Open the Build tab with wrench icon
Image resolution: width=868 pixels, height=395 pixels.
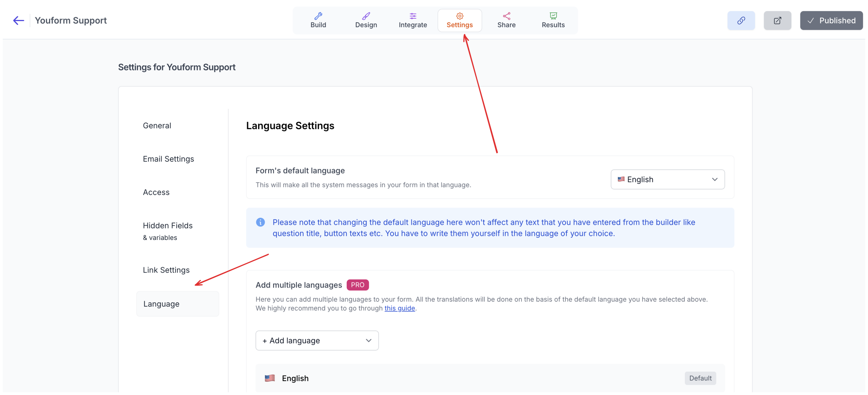click(318, 21)
